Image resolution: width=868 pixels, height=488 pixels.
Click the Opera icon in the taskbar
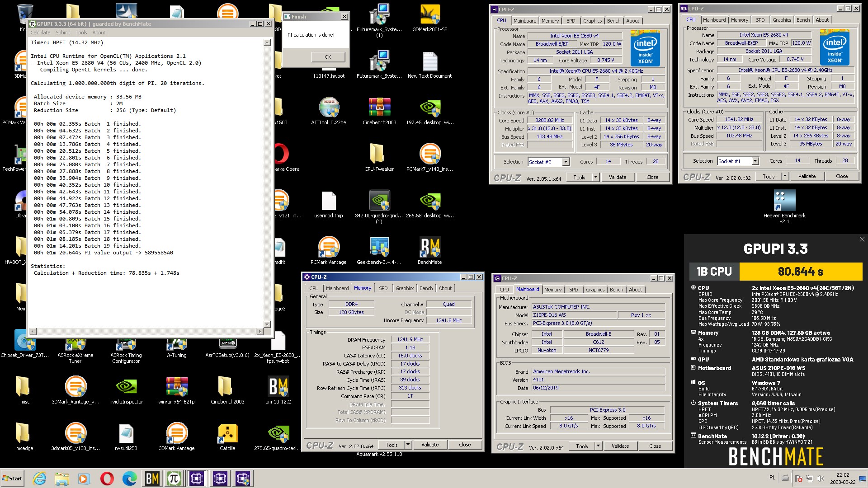[107, 479]
